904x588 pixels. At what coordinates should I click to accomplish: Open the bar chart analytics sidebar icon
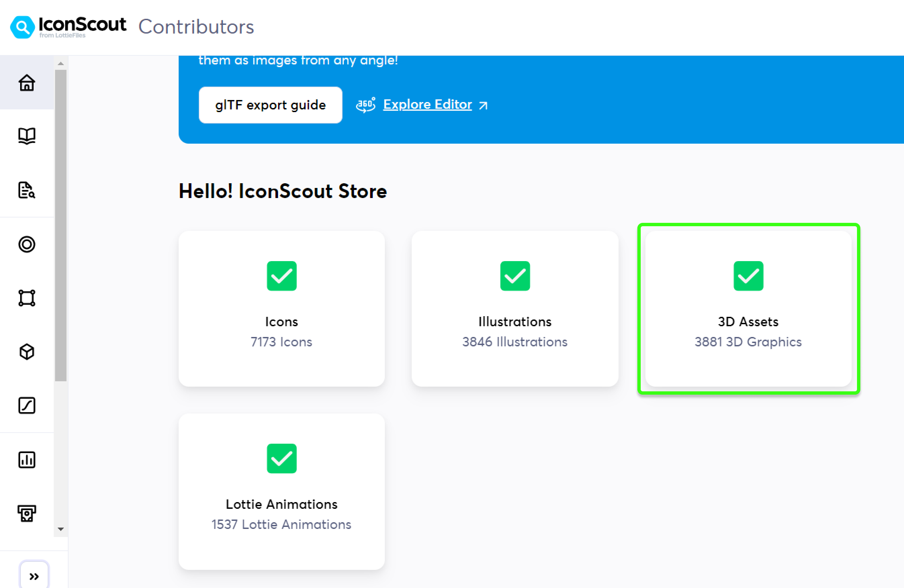[x=27, y=460]
